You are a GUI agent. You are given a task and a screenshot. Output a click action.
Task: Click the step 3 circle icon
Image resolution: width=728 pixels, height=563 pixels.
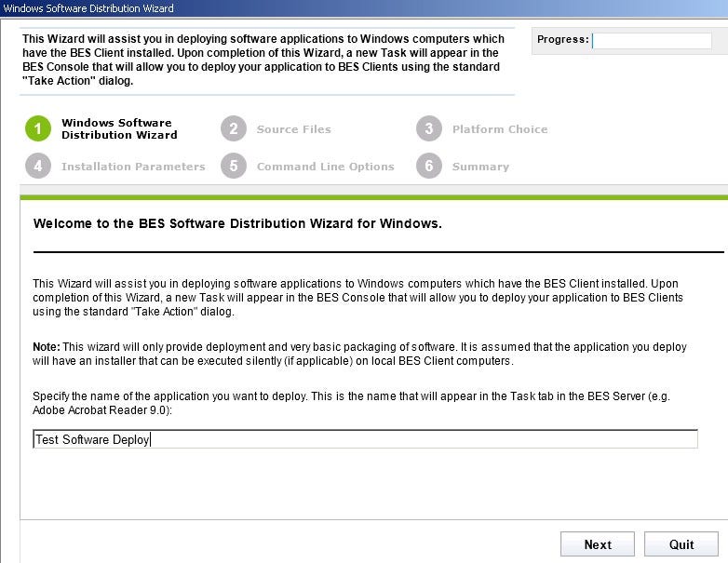pos(429,128)
